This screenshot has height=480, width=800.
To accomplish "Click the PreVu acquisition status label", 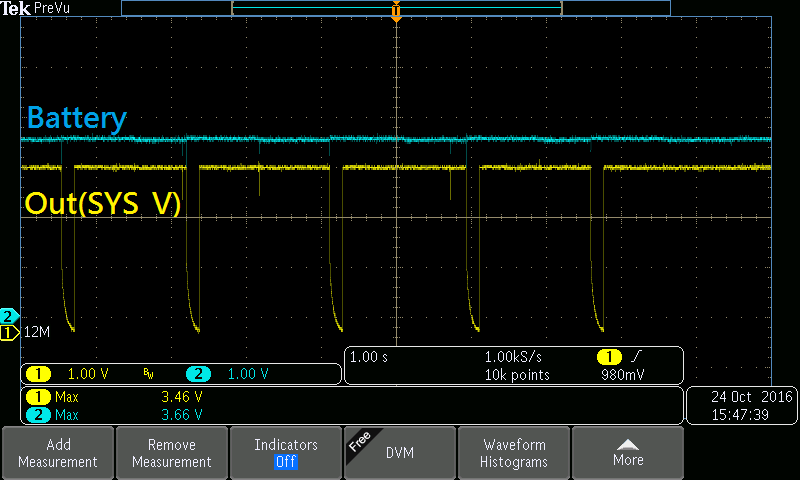I will (x=52, y=8).
